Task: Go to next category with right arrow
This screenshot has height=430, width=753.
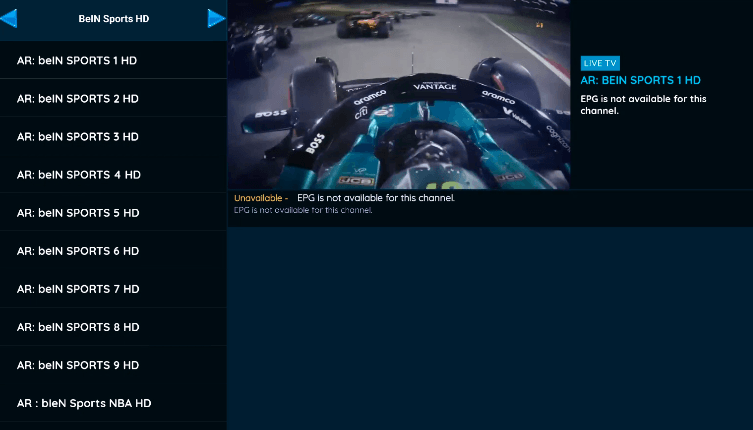Action: point(216,18)
